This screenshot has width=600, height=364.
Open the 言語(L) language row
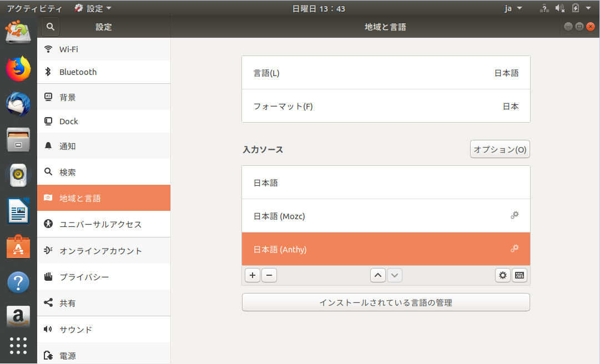click(386, 73)
